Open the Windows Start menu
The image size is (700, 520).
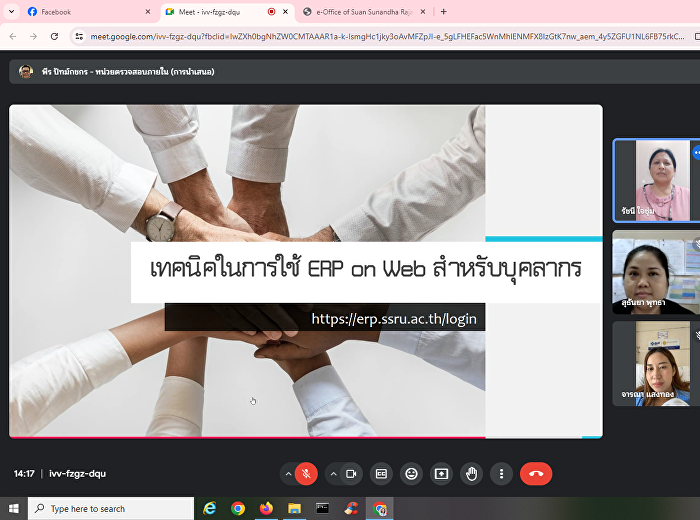coord(13,508)
